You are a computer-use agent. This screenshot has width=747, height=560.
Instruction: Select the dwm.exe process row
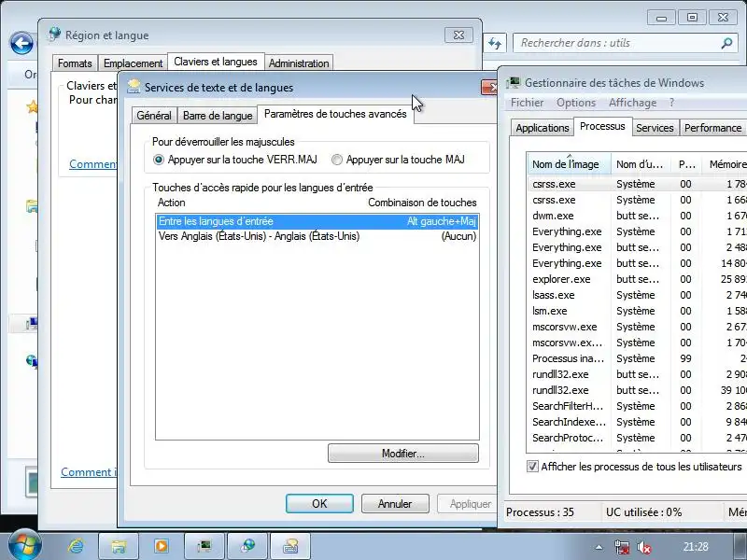638,216
